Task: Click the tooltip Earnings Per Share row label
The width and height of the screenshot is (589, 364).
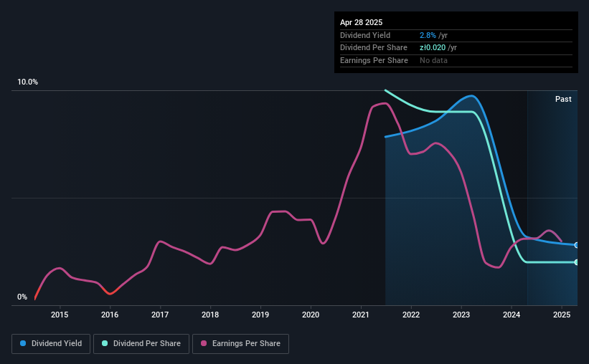Action: [x=374, y=60]
